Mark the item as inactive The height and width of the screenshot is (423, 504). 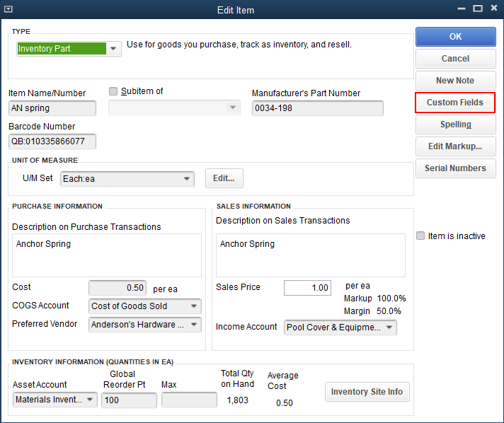[x=420, y=236]
